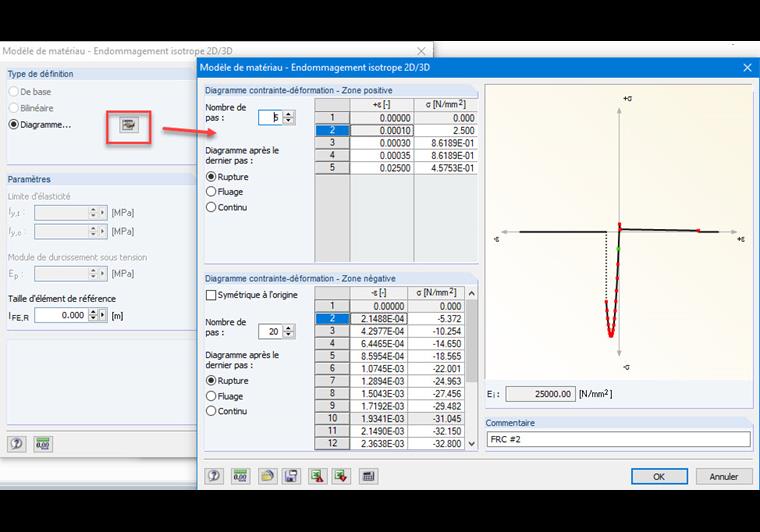Click scroll up arrow of negative zone table
Screen dimensions: 760x532
[x=472, y=293]
